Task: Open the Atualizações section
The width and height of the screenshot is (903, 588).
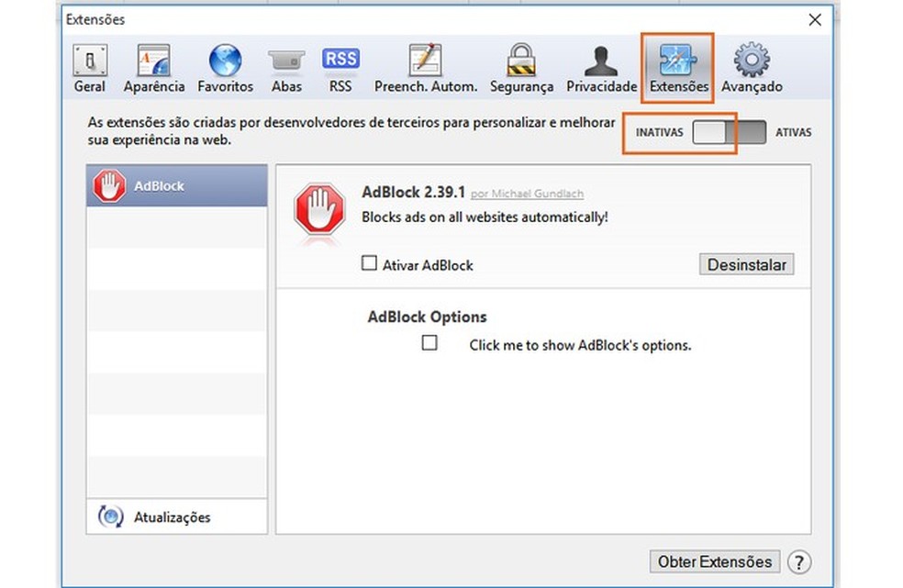Action: [x=177, y=516]
